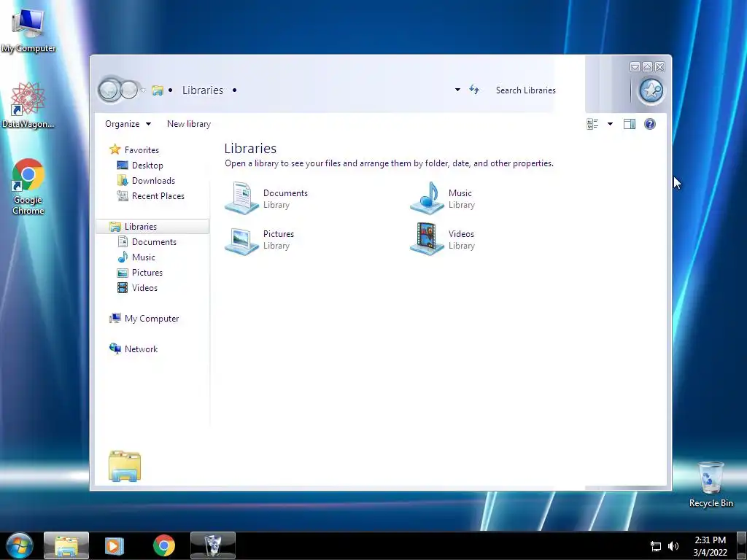Open the clock showing 2:31 PM
747x560 pixels.
(x=710, y=546)
